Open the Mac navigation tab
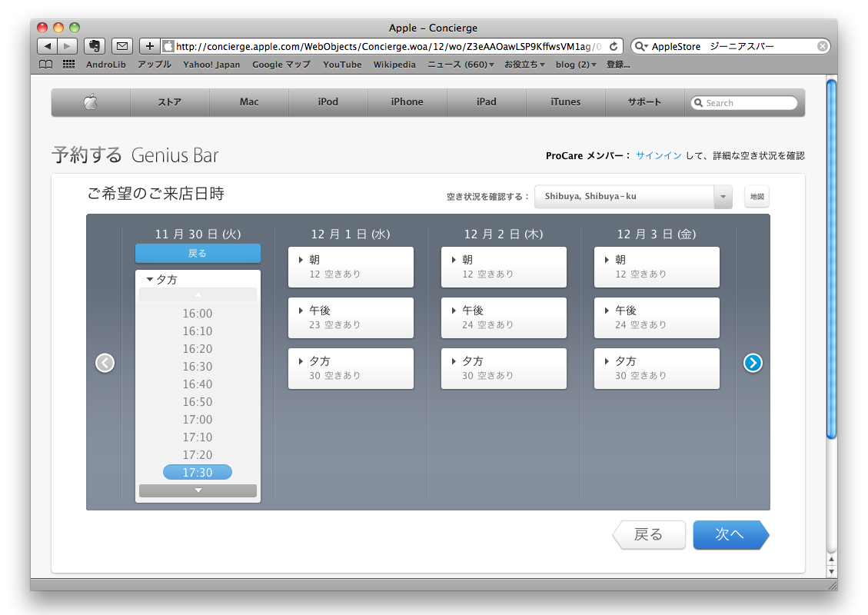This screenshot has height=615, width=868. (x=249, y=101)
